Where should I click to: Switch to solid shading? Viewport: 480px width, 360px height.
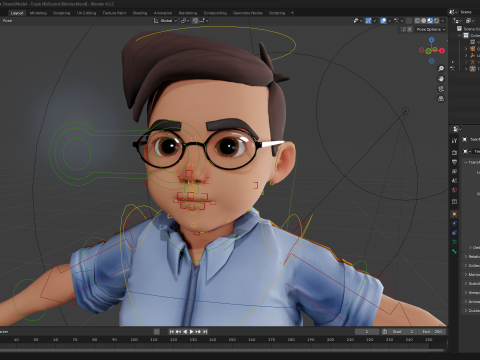click(x=424, y=21)
